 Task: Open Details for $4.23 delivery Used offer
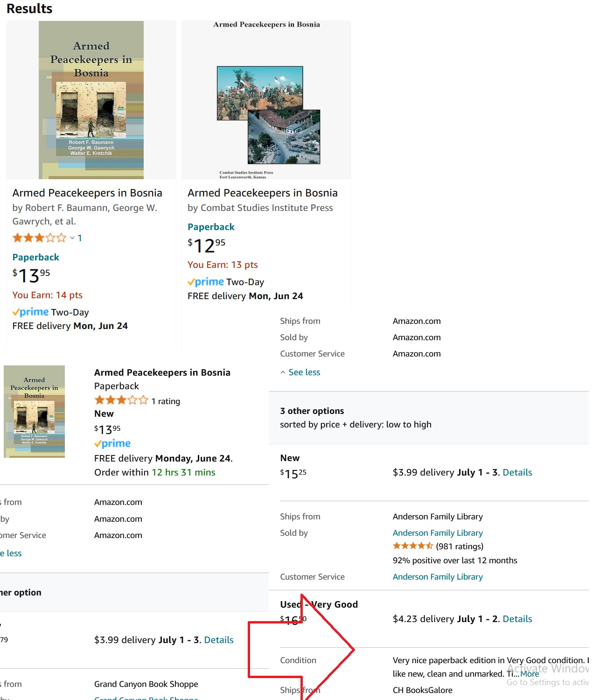(517, 619)
